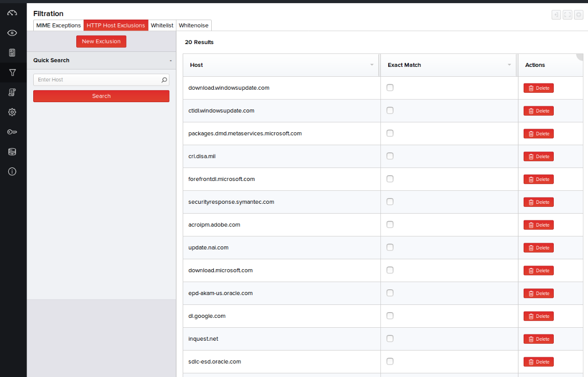This screenshot has height=377, width=588.
Task: Open the Exact Match column dropdown arrow
Action: tap(509, 65)
